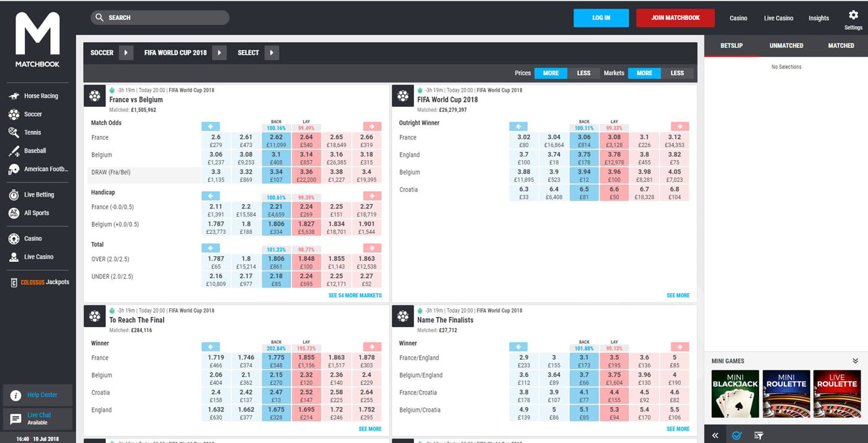Open Casino in the top navigation

tap(738, 18)
